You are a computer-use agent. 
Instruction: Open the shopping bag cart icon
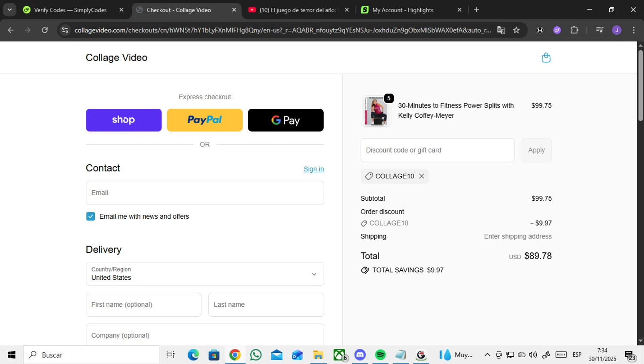546,58
